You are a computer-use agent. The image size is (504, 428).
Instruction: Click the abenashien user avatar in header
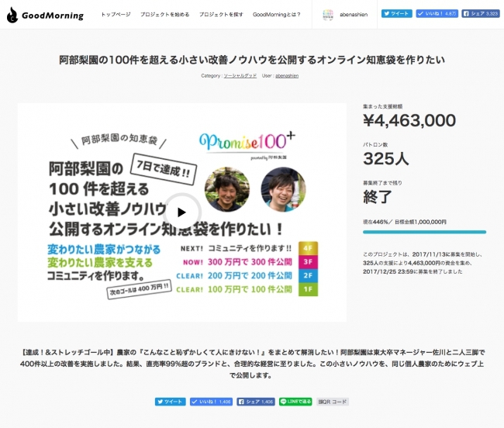click(328, 15)
